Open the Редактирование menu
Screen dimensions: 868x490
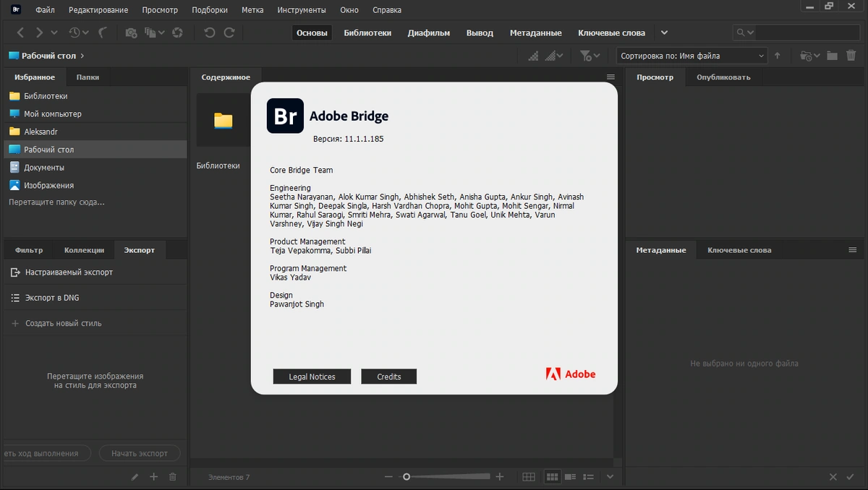point(98,10)
